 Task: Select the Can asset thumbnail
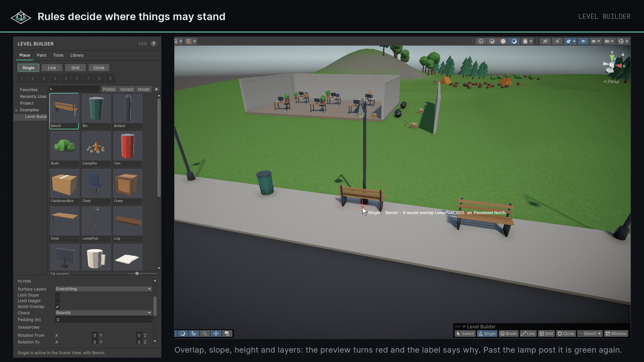tap(128, 149)
